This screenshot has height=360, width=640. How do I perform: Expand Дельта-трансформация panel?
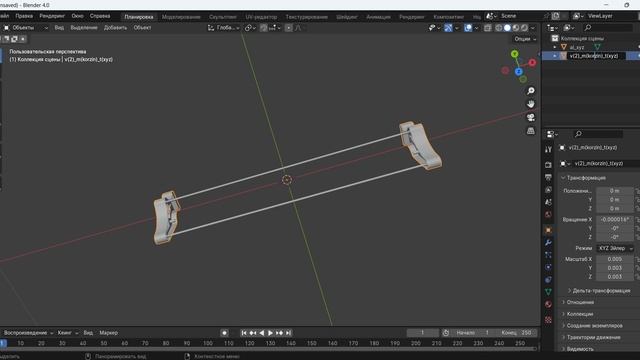(x=600, y=291)
